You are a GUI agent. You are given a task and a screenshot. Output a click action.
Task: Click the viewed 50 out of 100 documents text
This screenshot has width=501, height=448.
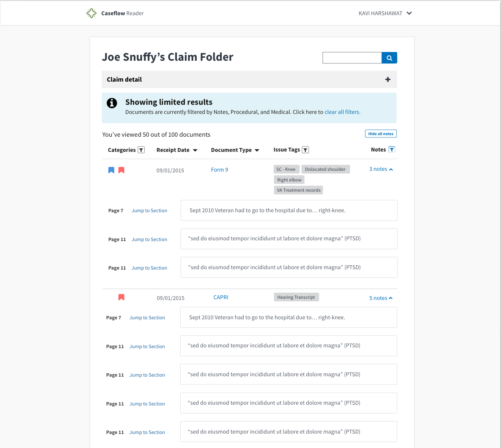[x=156, y=135]
